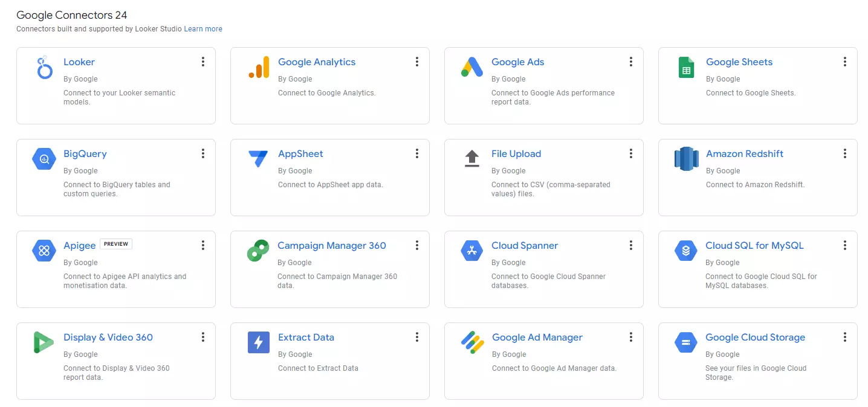Choose the Apigee connector title
868x407 pixels.
80,245
